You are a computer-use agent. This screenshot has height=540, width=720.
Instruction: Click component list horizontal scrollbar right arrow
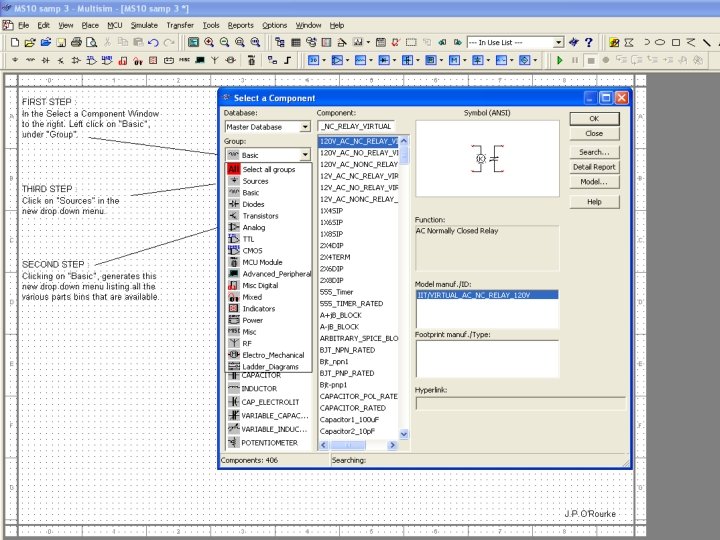392,445
